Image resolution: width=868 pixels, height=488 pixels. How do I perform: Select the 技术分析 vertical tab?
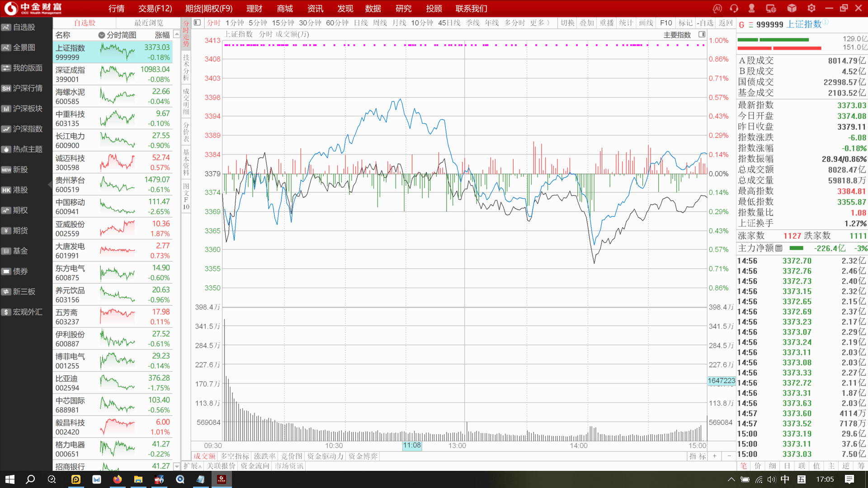(186, 67)
